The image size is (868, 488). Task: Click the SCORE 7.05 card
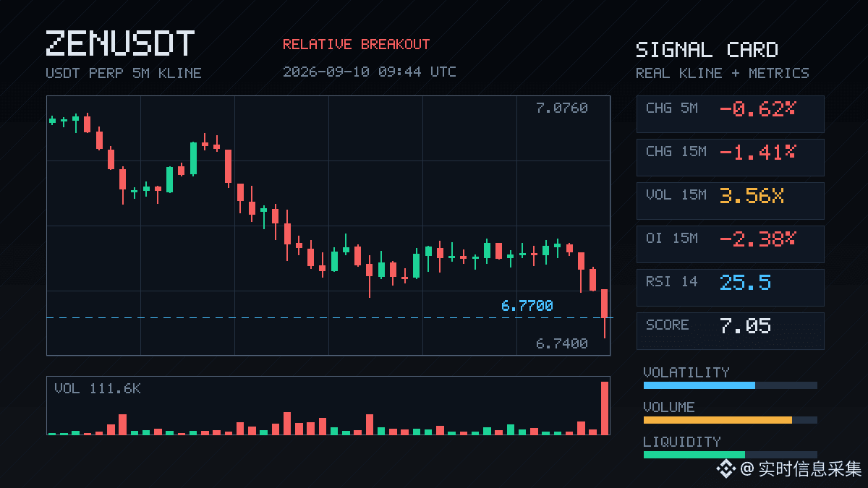coord(730,330)
